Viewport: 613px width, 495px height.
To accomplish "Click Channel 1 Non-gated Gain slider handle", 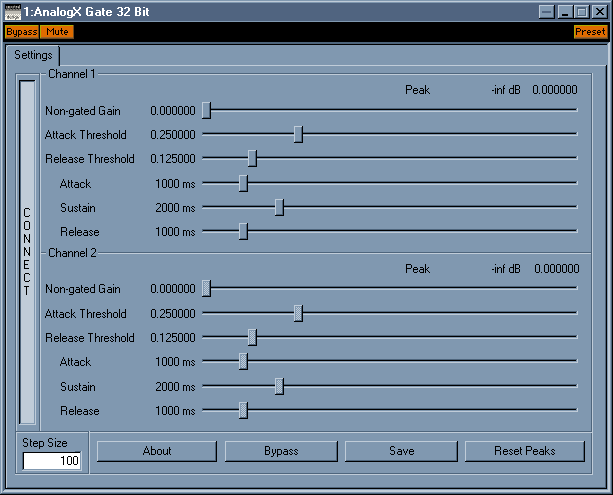I will coord(206,110).
